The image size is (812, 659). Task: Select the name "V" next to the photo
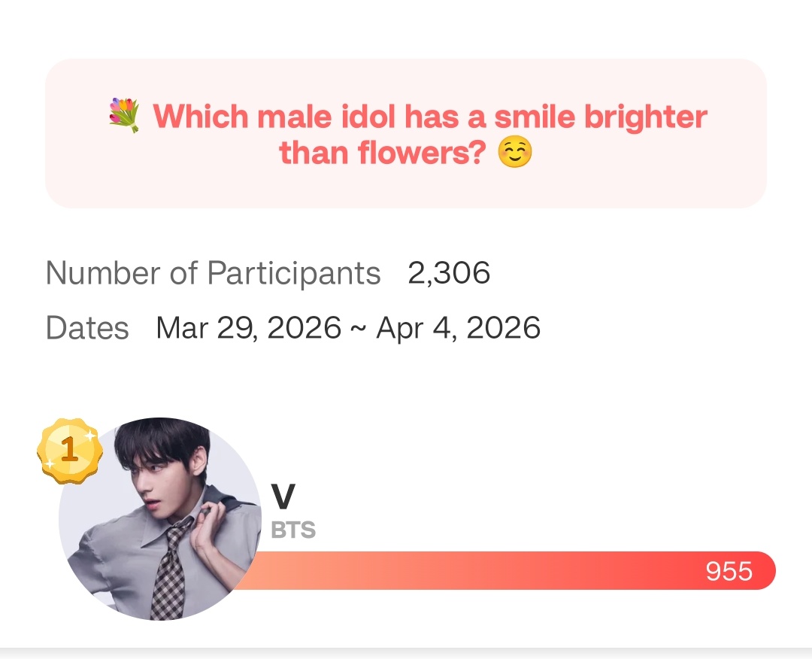pos(283,497)
